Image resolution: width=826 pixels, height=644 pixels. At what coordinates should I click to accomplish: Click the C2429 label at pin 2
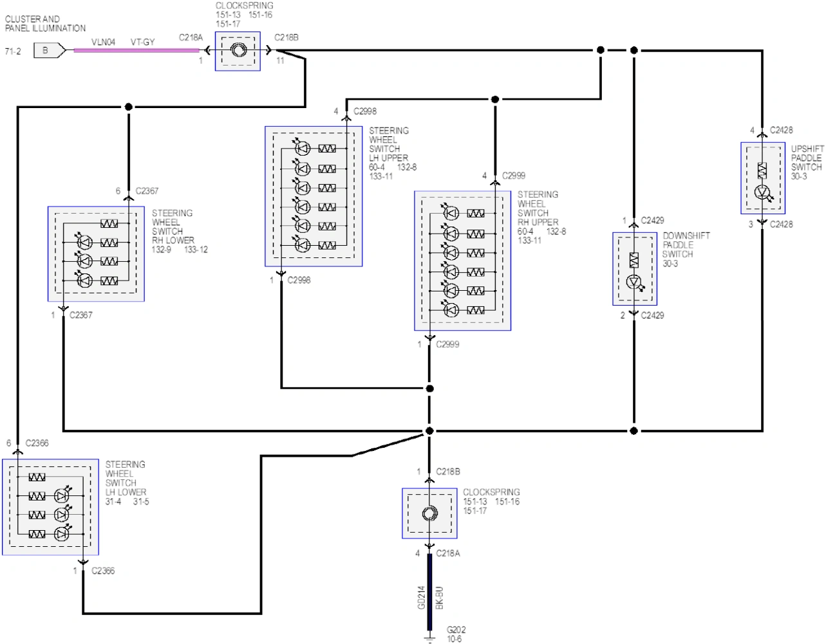(652, 316)
